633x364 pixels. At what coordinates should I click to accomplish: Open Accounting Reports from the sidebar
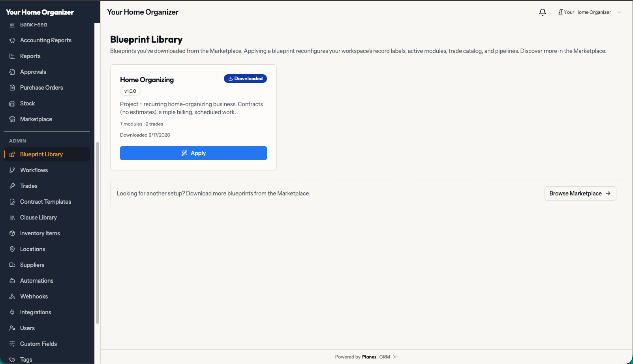[47, 40]
